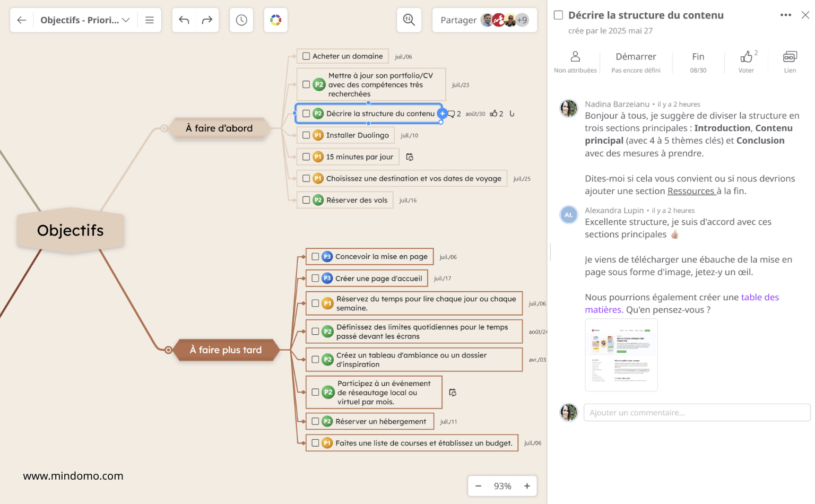The image size is (815, 504).
Task: Check the 'Installer Duolingo' checkbox
Action: (306, 135)
